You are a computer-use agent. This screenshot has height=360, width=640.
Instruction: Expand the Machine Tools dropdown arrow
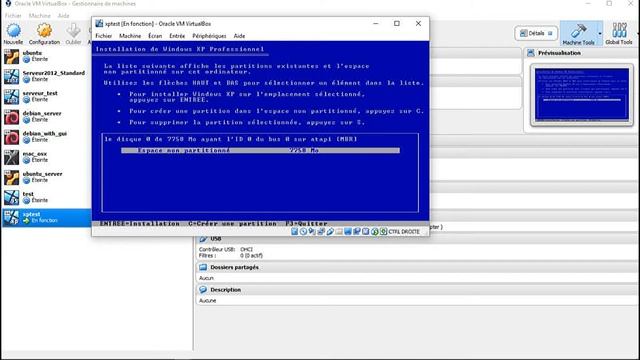pyautogui.click(x=600, y=33)
